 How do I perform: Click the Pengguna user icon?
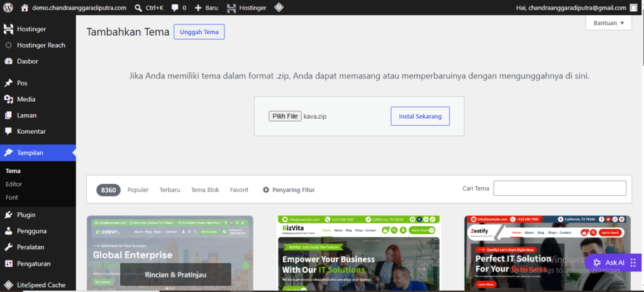[x=8, y=231]
